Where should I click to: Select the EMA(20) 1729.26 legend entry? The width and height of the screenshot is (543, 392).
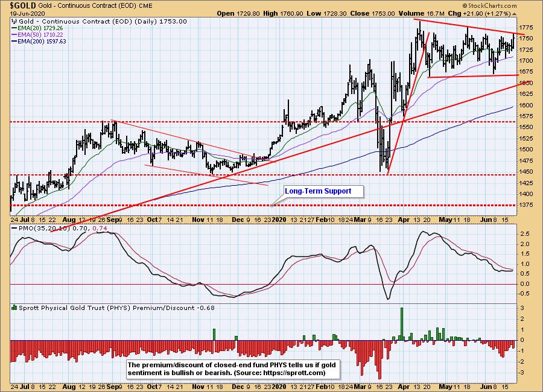pos(37,28)
